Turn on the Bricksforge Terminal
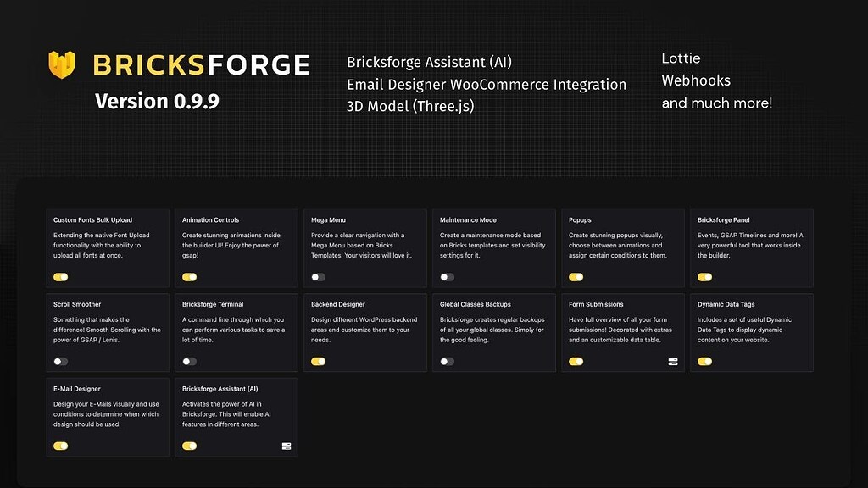 [x=190, y=361]
